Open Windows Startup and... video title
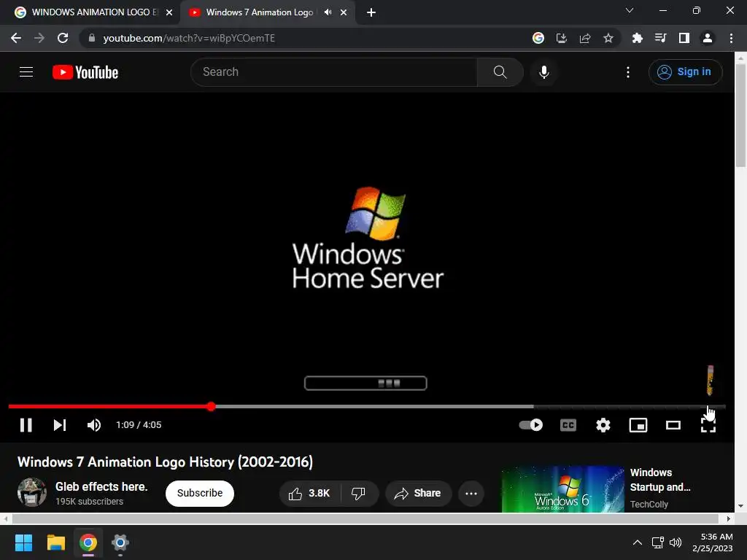Screen dimensions: 747x560 659,480
